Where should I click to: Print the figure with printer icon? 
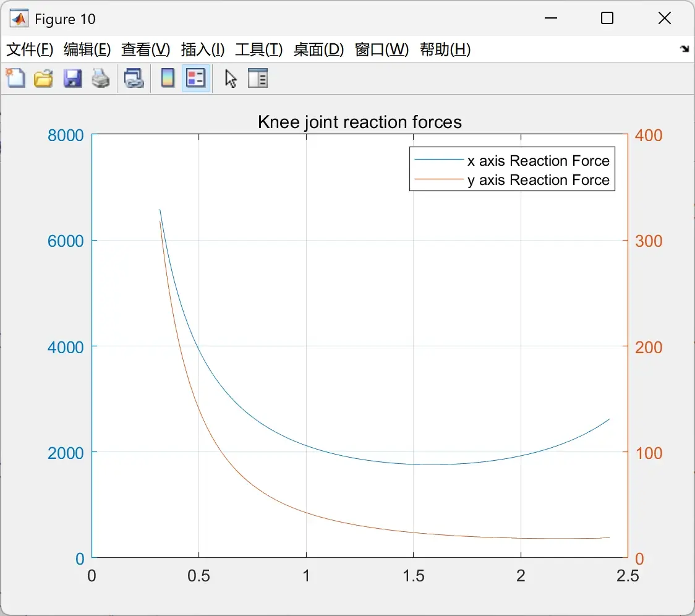click(101, 79)
